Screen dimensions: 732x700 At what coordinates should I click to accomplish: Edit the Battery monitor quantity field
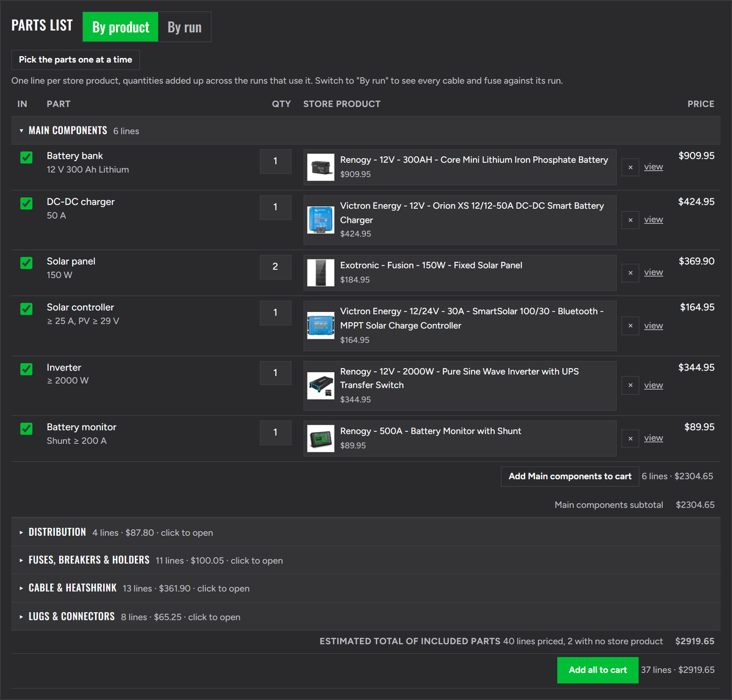275,432
